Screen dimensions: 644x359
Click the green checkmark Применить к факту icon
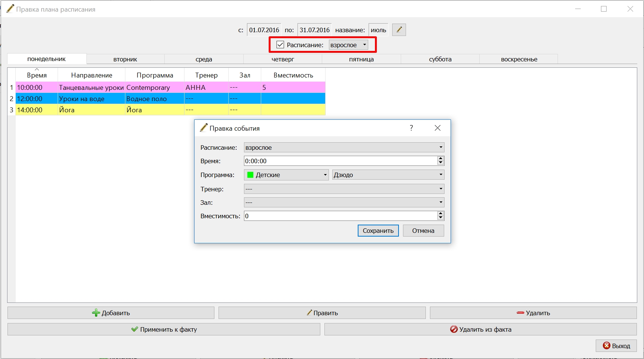pos(135,329)
